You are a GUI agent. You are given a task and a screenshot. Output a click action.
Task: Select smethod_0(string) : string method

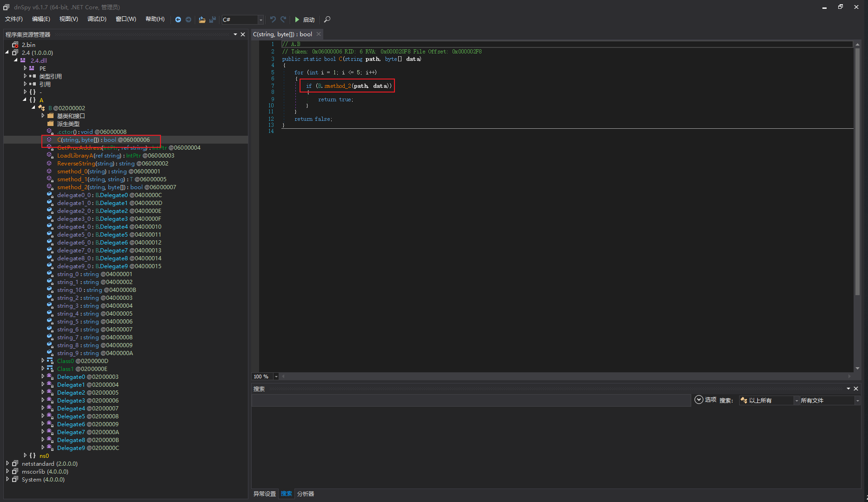108,171
